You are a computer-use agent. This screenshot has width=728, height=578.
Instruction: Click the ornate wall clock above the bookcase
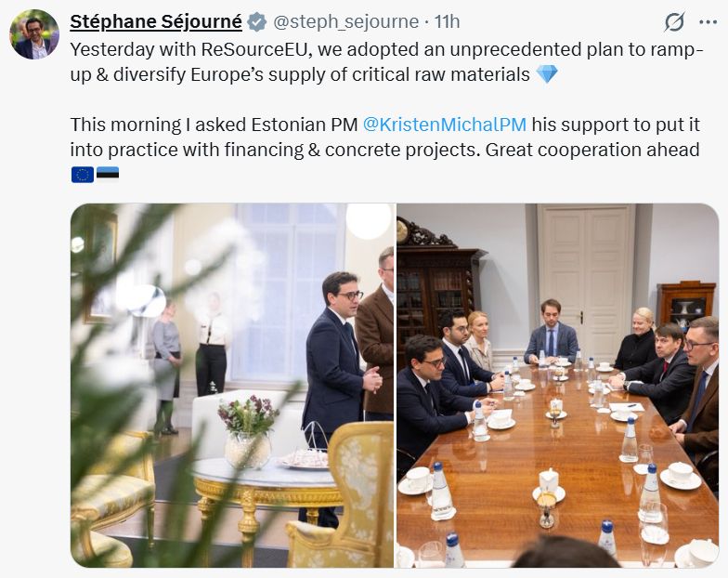[404, 230]
